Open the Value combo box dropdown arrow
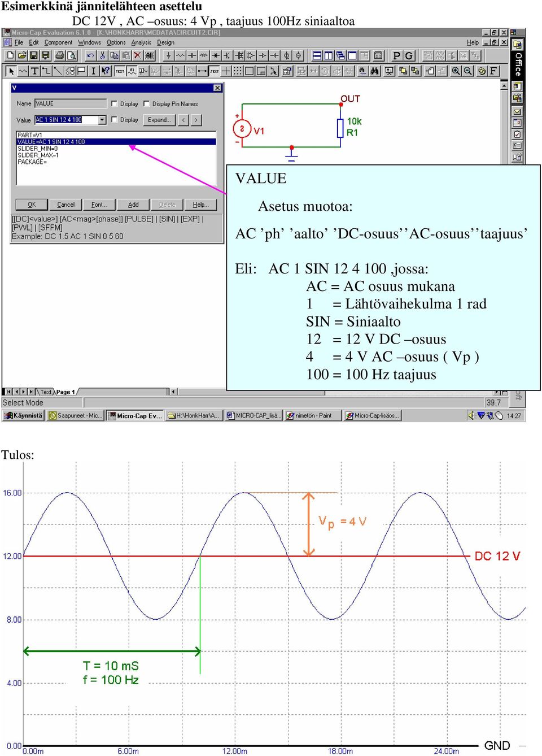 102,120
